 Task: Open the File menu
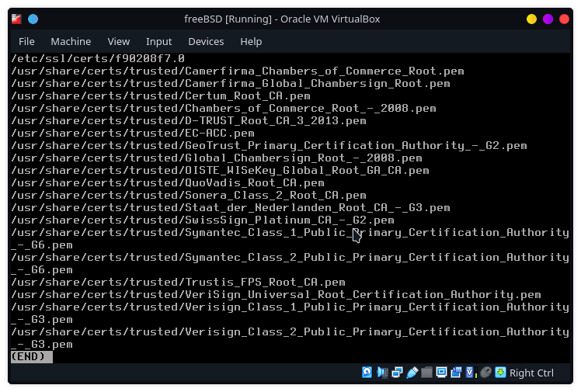26,41
